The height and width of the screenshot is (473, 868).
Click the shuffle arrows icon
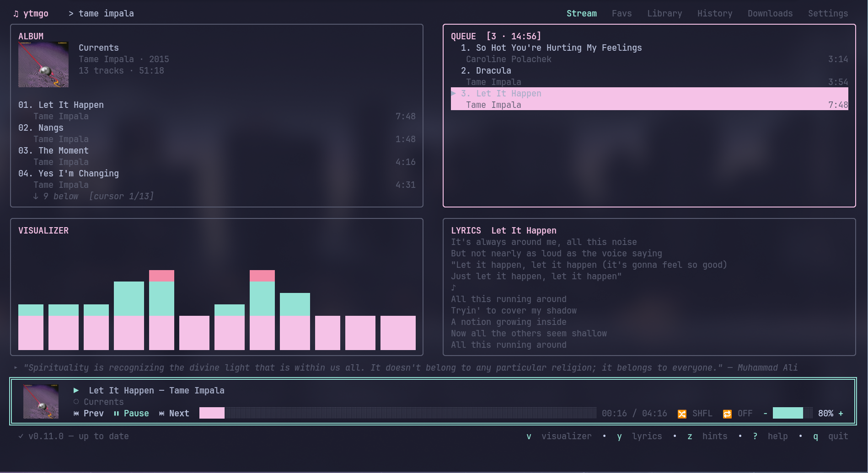click(682, 414)
